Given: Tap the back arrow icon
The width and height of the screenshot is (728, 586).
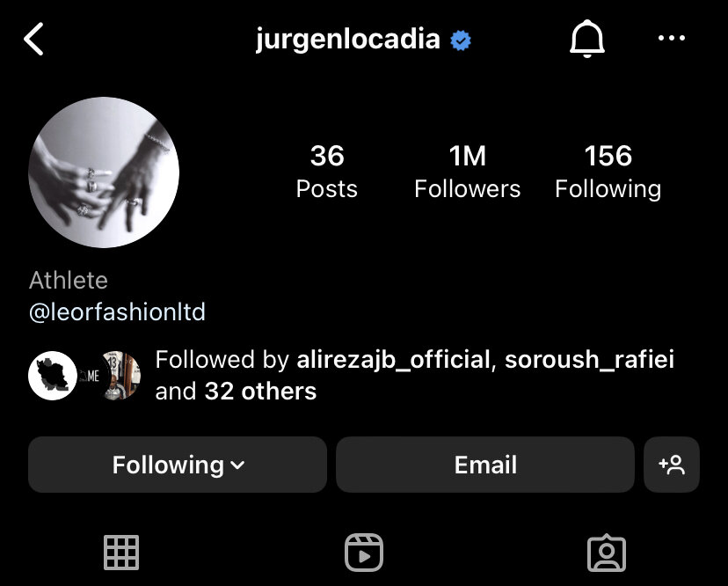Looking at the screenshot, I should (33, 39).
